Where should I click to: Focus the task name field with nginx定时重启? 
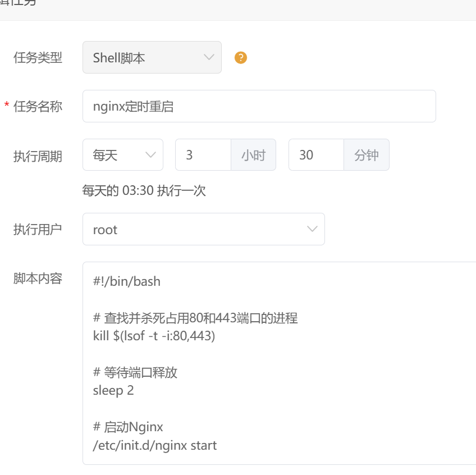pyautogui.click(x=259, y=106)
